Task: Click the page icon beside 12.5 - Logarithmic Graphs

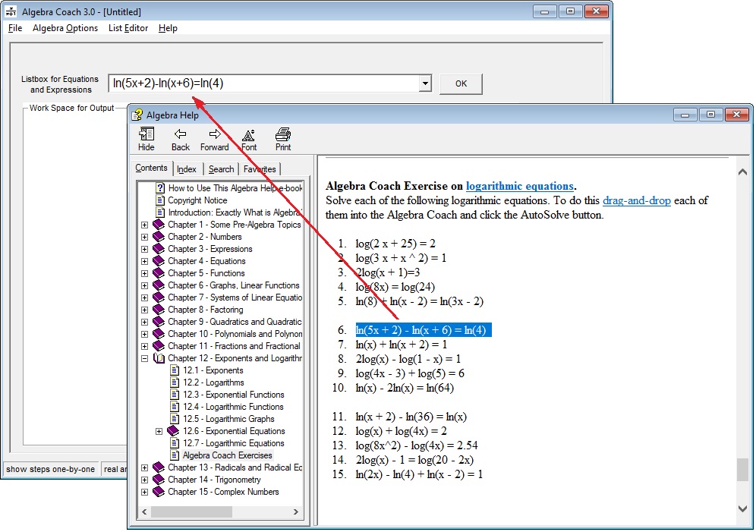Action: coord(175,419)
